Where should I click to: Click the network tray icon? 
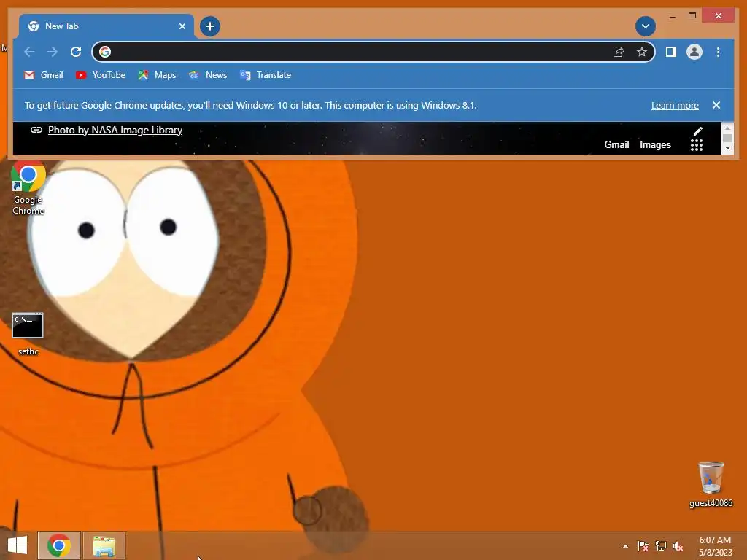(x=661, y=546)
